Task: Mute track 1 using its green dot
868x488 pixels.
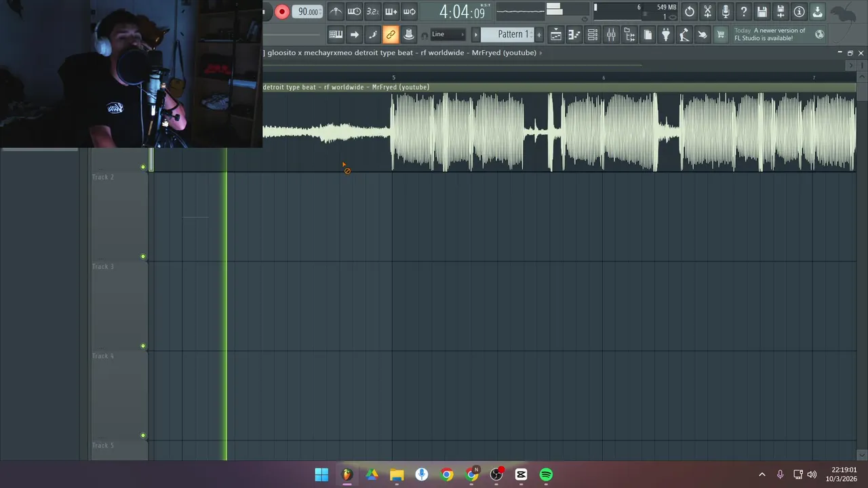Action: pyautogui.click(x=143, y=167)
